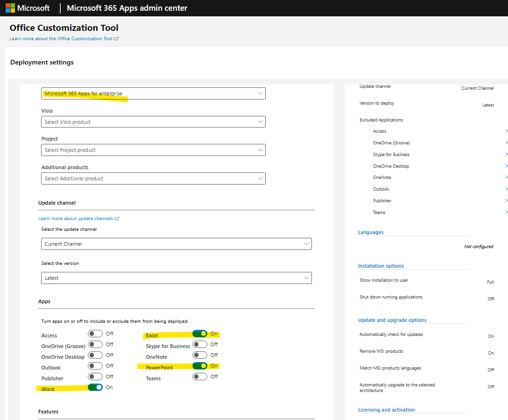Viewport: 508px width, 420px height.
Task: Open the Select Project product dropdown
Action: 153,150
